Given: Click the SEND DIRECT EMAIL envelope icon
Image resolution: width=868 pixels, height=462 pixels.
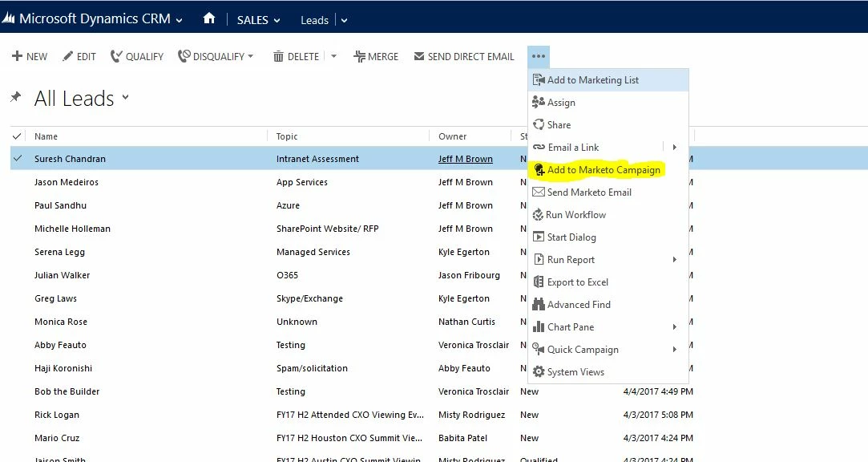Looking at the screenshot, I should pyautogui.click(x=419, y=56).
